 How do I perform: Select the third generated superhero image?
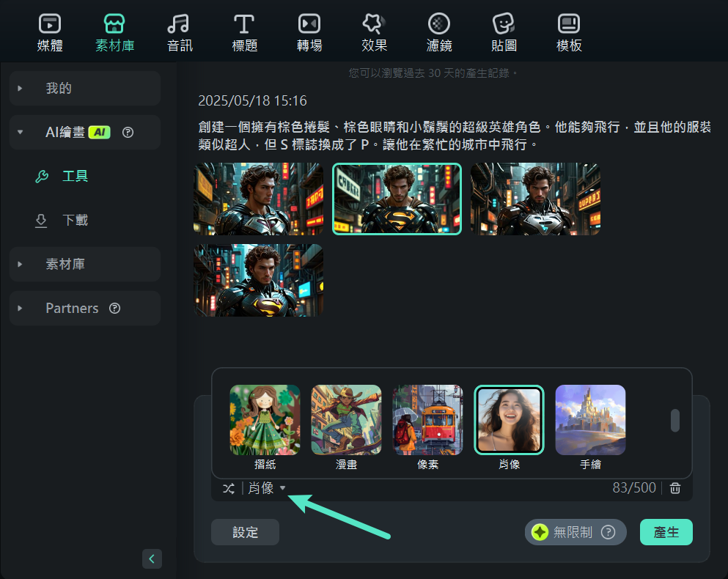(535, 199)
